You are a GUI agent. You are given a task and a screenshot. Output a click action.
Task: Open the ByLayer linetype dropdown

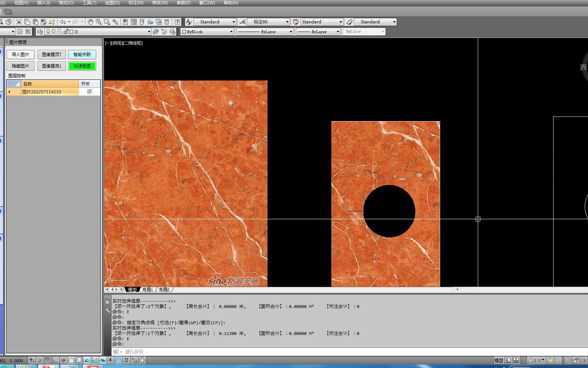click(x=265, y=32)
